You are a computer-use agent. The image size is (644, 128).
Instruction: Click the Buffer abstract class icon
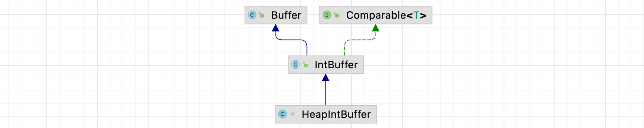click(252, 15)
